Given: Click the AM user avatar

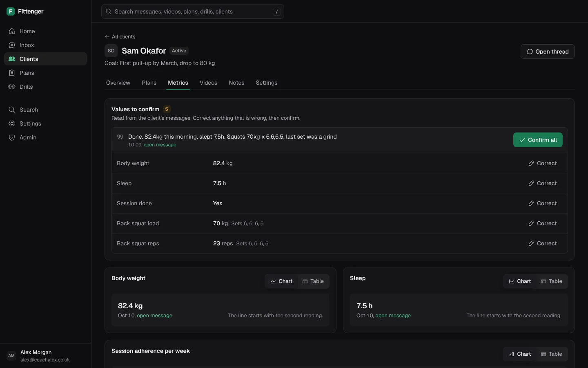Looking at the screenshot, I should tap(11, 356).
